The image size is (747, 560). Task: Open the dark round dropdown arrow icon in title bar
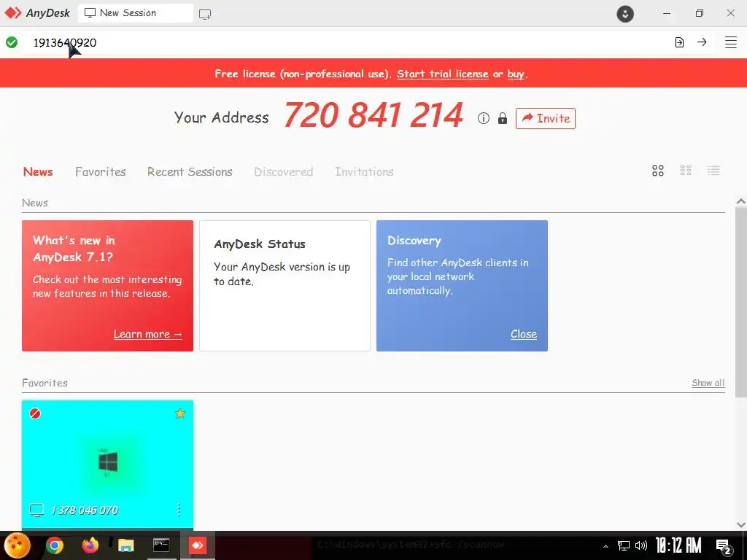click(x=625, y=13)
